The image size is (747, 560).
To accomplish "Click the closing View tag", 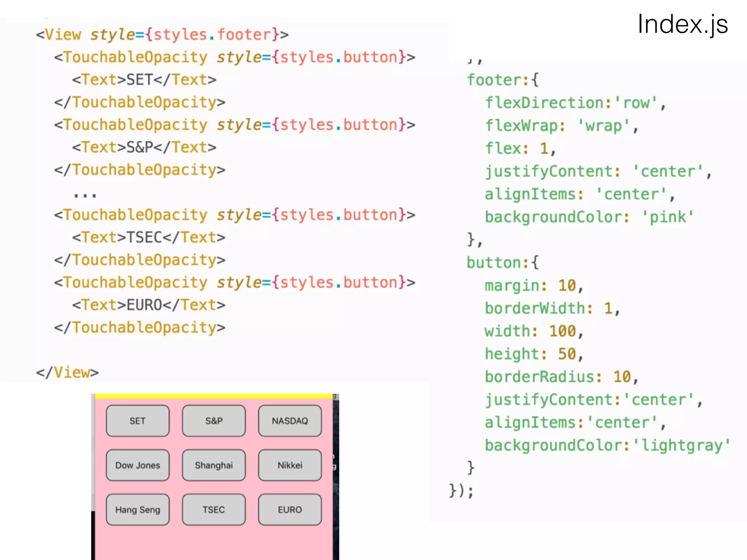I will coord(67,373).
